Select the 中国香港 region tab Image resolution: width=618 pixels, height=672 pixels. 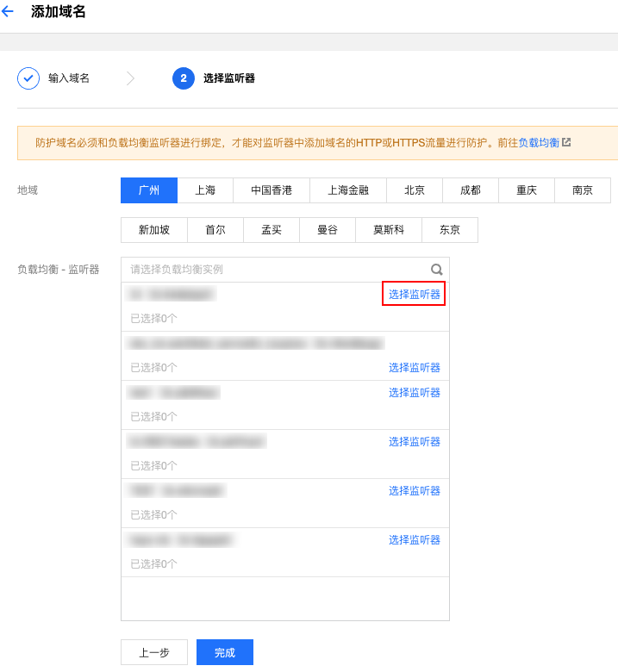point(272,190)
